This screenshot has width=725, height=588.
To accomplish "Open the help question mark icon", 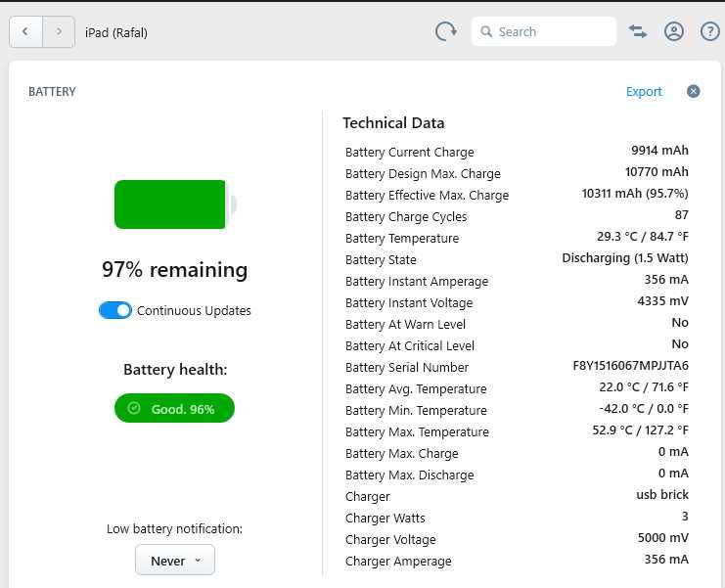I will [x=710, y=31].
